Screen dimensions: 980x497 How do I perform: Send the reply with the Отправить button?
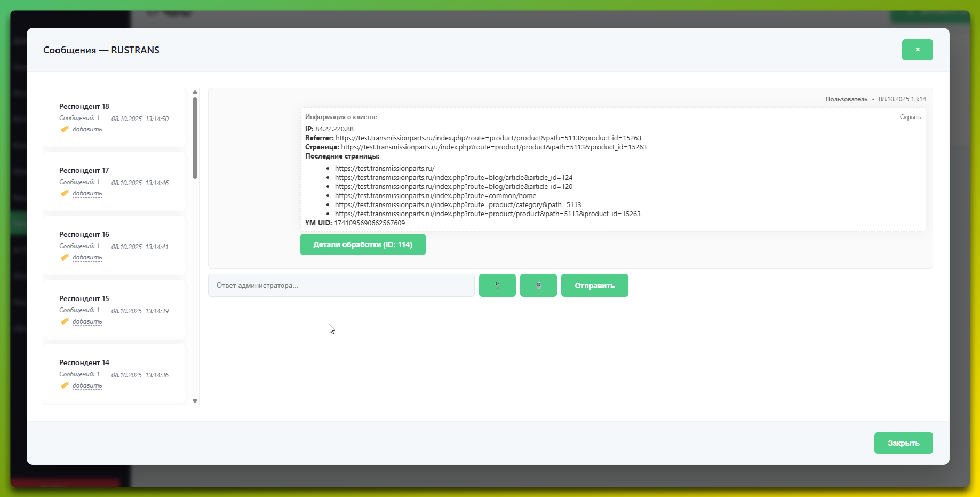click(594, 286)
